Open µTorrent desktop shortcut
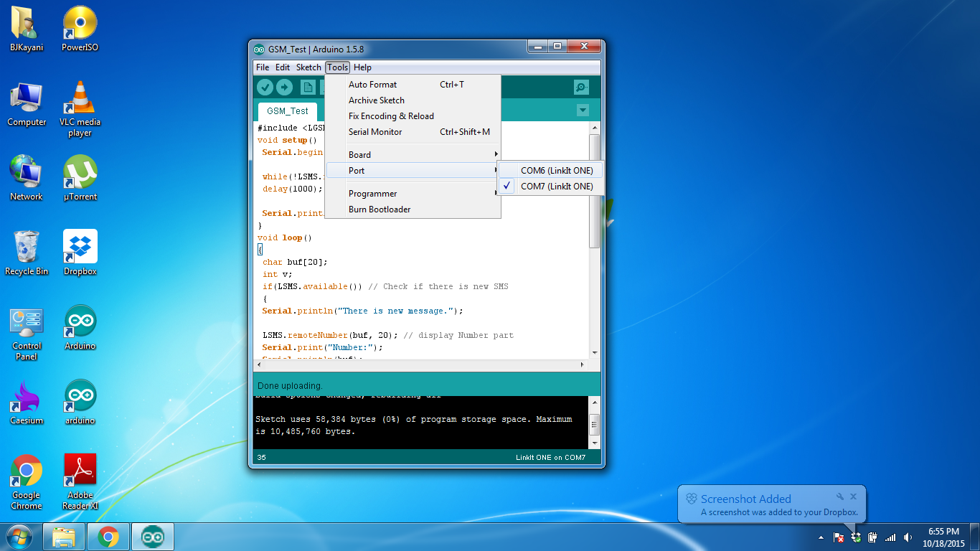 (x=80, y=179)
